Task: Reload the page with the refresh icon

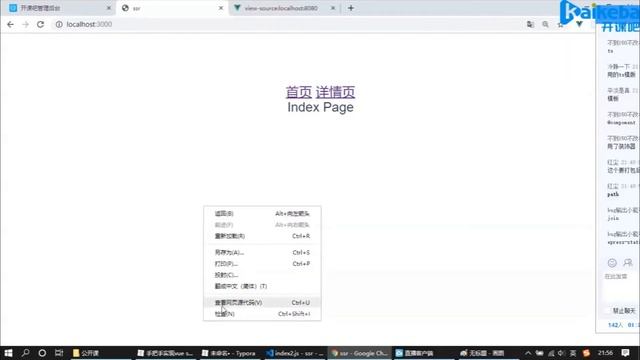Action: click(40, 24)
